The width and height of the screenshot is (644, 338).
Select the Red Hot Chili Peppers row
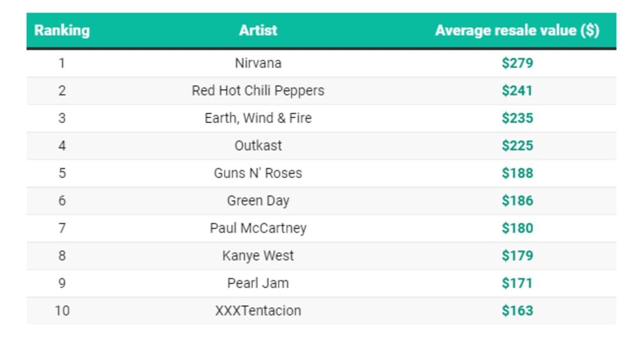[x=321, y=91]
